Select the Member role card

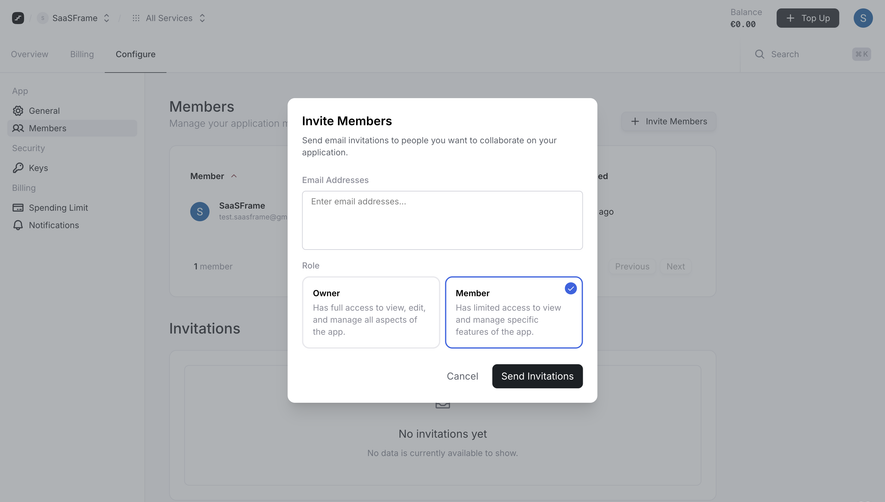[x=514, y=312]
